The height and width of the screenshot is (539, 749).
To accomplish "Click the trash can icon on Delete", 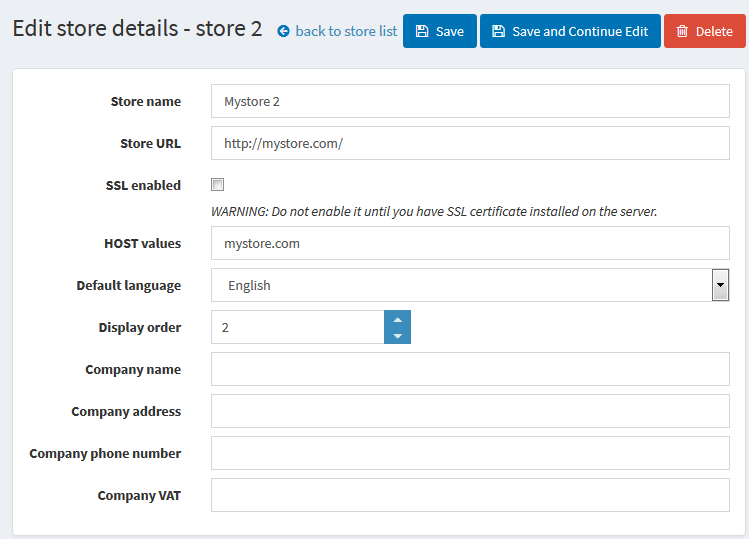I will pos(682,31).
